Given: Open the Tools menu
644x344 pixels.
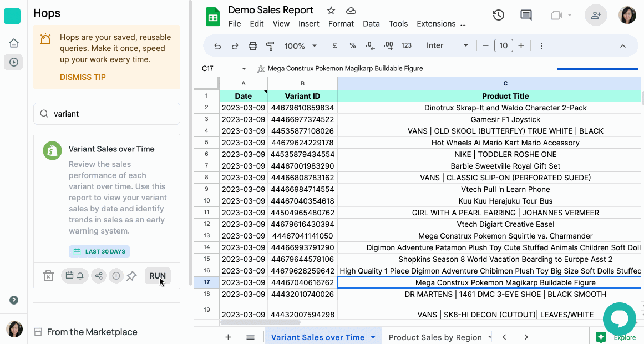Looking at the screenshot, I should [x=398, y=24].
